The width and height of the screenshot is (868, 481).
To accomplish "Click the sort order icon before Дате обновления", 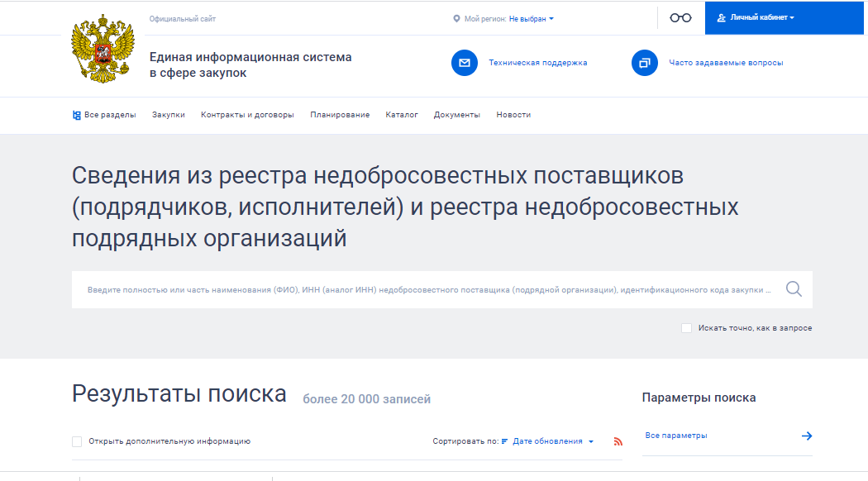I will (x=503, y=441).
